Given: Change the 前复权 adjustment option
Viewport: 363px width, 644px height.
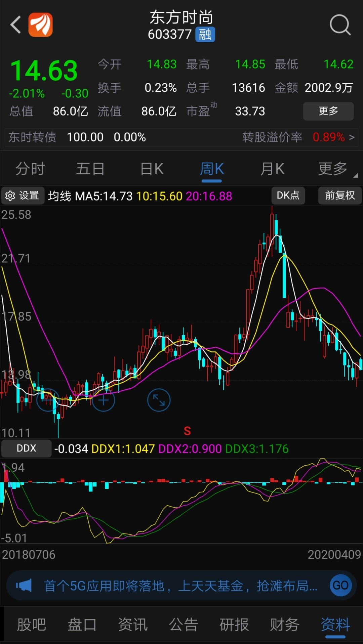Looking at the screenshot, I should click(340, 196).
